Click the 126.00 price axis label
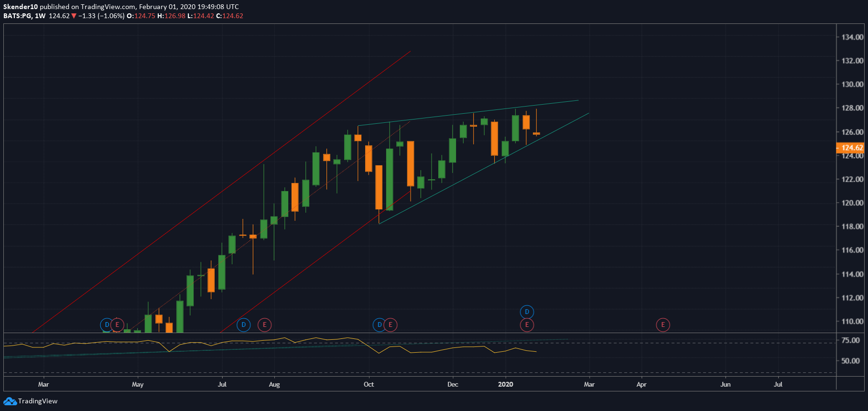 click(853, 132)
